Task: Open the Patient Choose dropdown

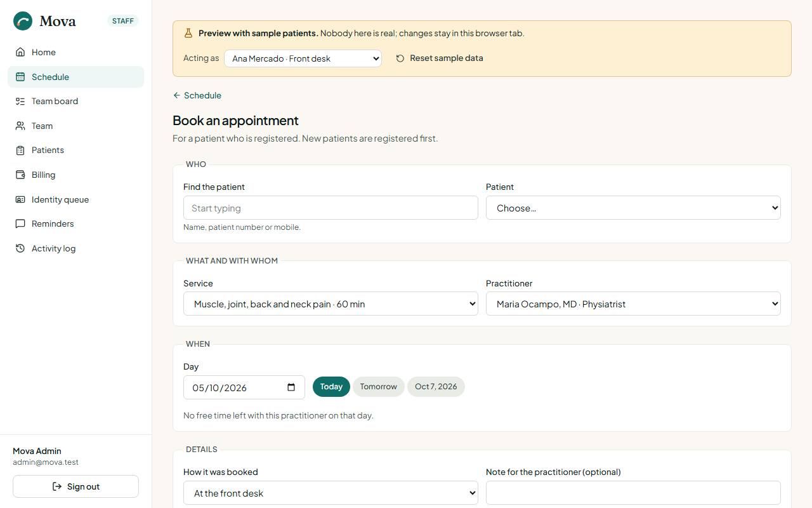Action: [633, 208]
